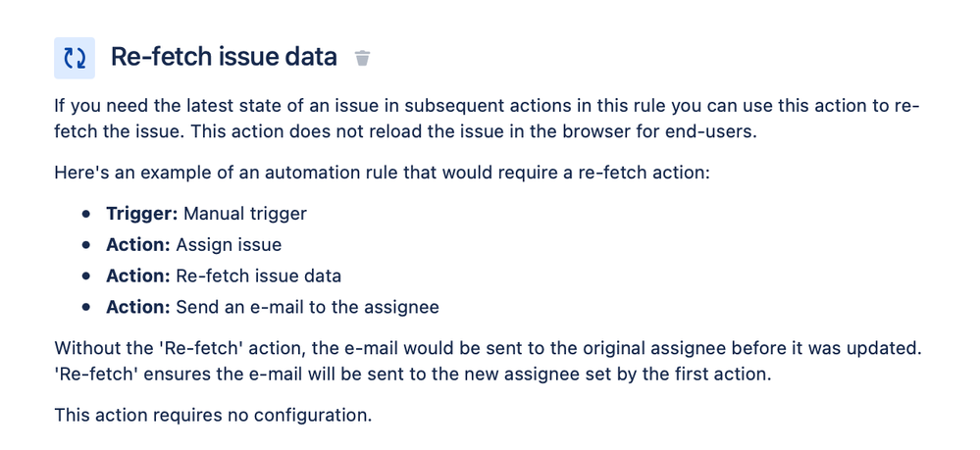This screenshot has height=450, width=980.
Task: Click the bold 'Action:' label before Send an e-mail
Action: (138, 307)
